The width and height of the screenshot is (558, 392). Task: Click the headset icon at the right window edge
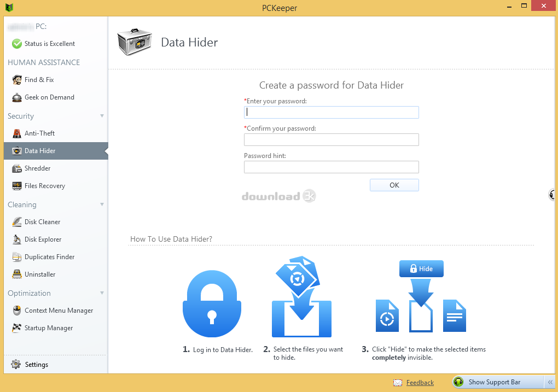pyautogui.click(x=553, y=195)
